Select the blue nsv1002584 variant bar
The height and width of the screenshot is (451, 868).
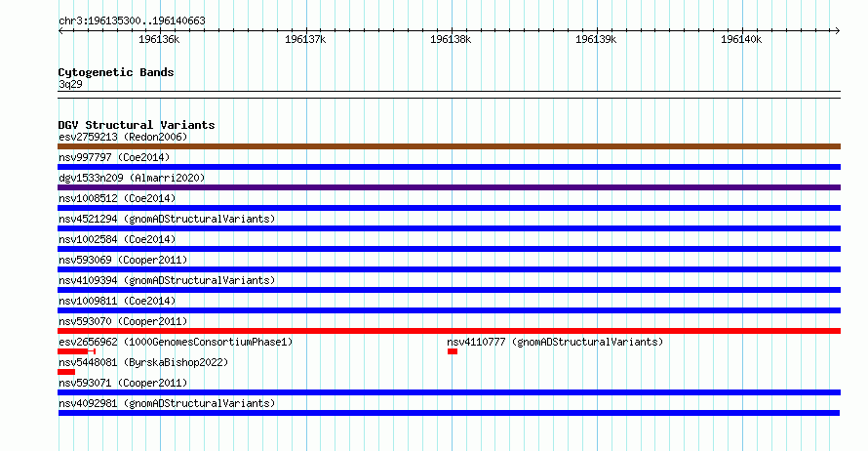(449, 249)
